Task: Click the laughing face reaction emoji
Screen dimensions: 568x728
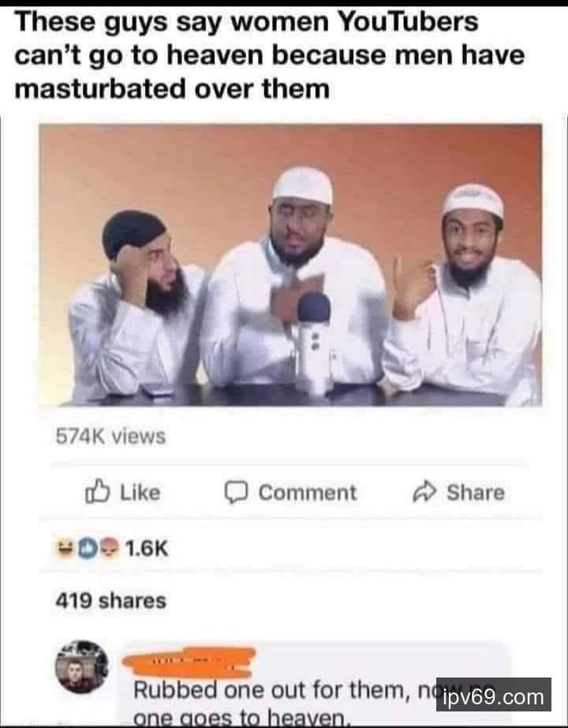Action: tap(65, 548)
